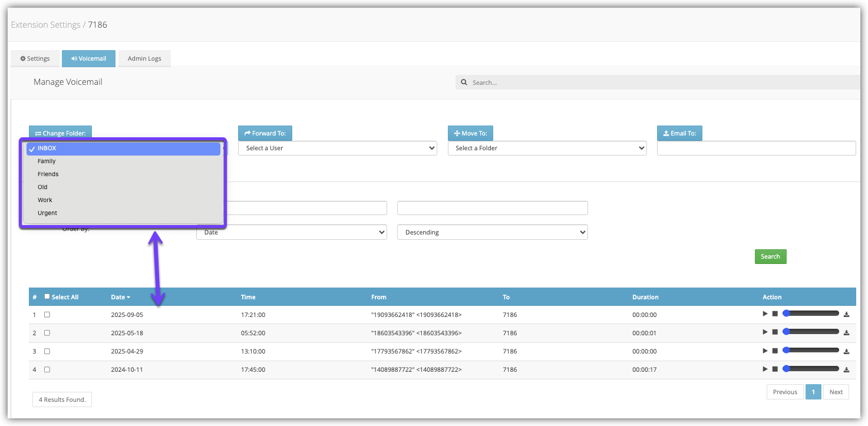Switch to the Admin Logs tab

[144, 58]
